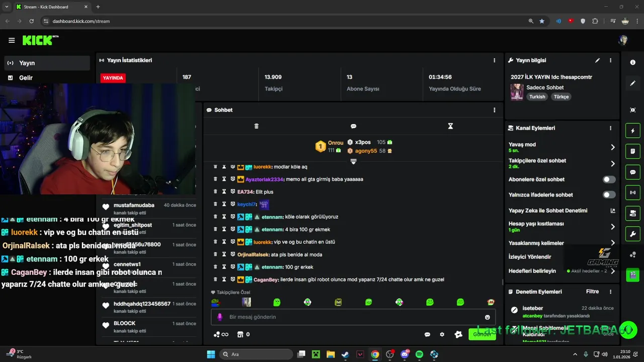Switch to the chat bubble tab
Image resolution: width=644 pixels, height=362 pixels.
[x=353, y=126]
